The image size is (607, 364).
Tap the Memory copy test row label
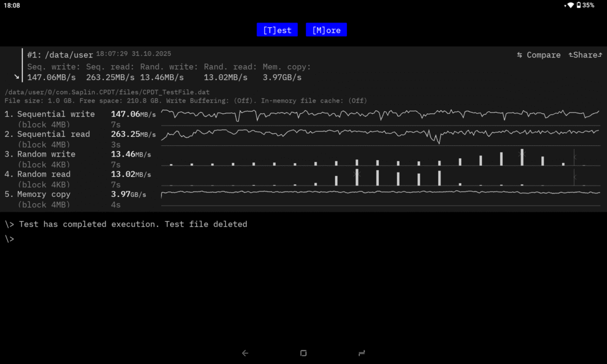coord(44,194)
